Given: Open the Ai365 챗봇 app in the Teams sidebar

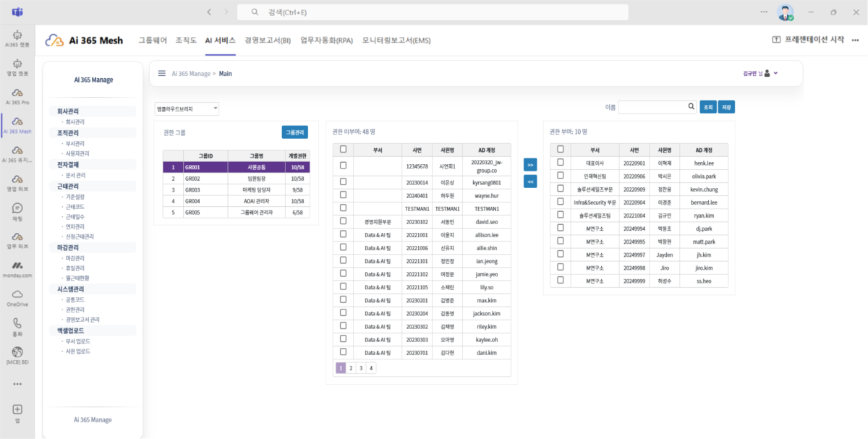Looking at the screenshot, I should click(17, 39).
